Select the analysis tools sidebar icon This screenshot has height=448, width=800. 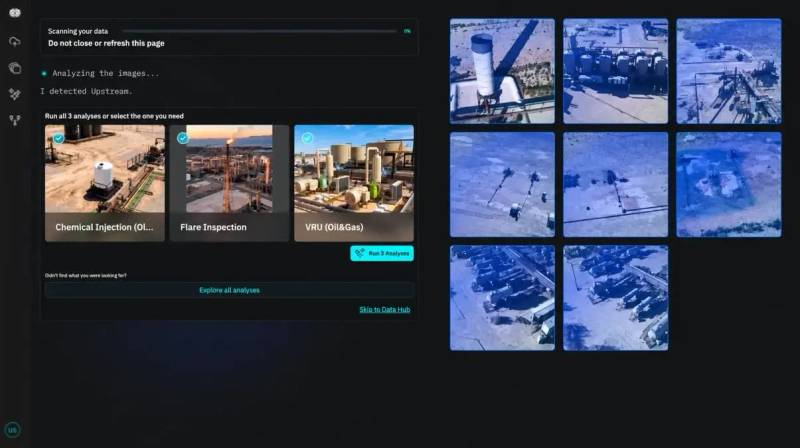click(15, 94)
